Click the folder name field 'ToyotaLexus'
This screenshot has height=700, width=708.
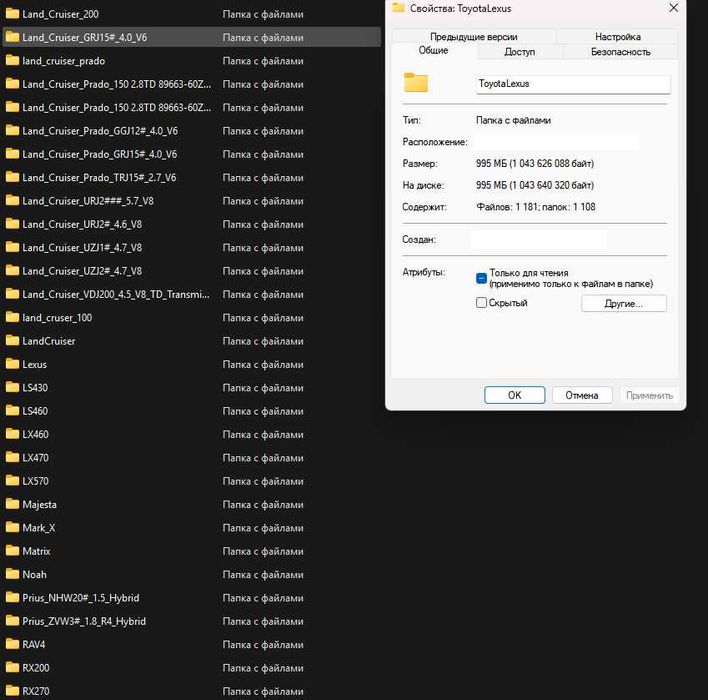pyautogui.click(x=573, y=84)
